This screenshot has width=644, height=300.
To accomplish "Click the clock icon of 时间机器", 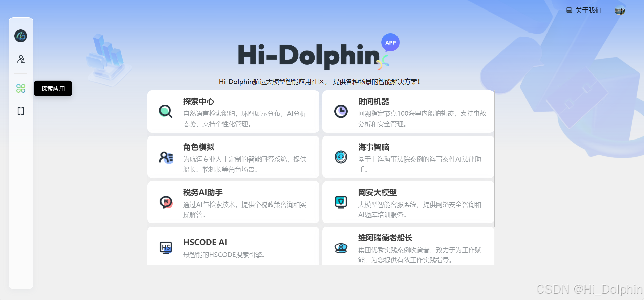I will 341,111.
